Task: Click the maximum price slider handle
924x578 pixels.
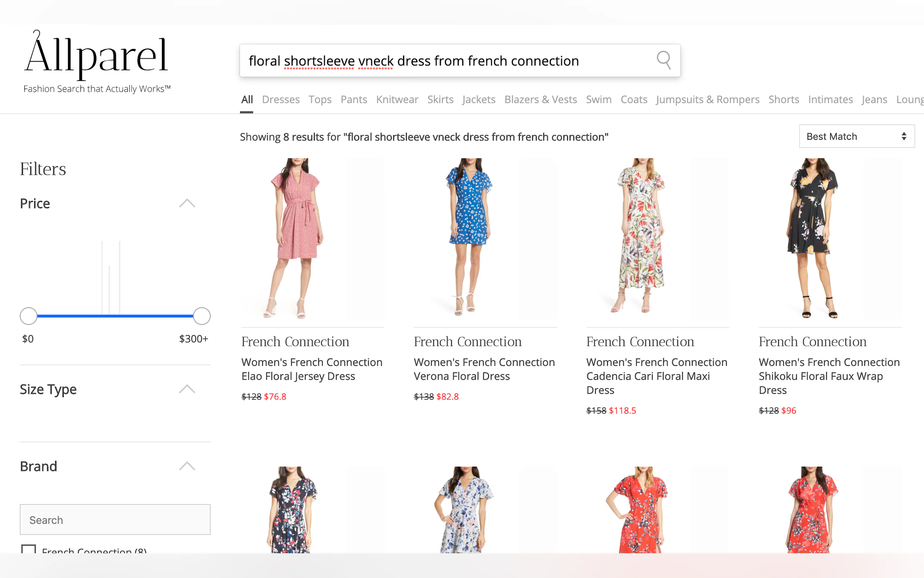Action: (x=201, y=316)
